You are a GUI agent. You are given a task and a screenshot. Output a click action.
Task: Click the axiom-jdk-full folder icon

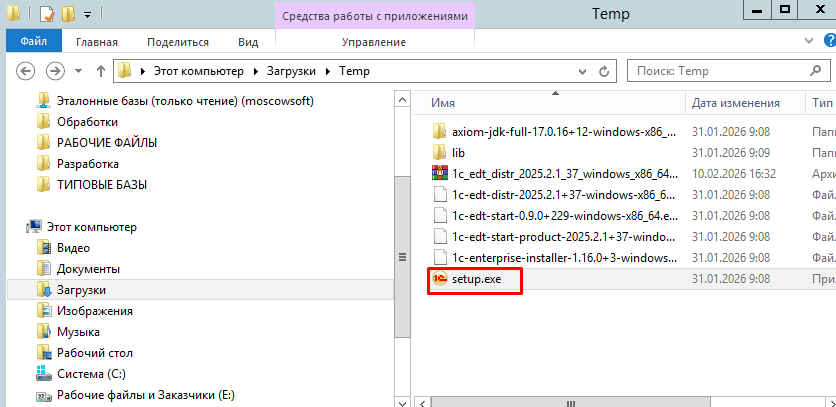pos(438,131)
